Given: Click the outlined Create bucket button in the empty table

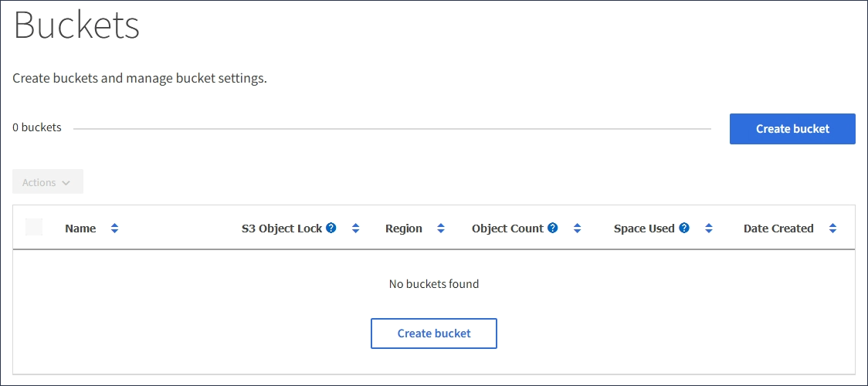Looking at the screenshot, I should [x=434, y=334].
